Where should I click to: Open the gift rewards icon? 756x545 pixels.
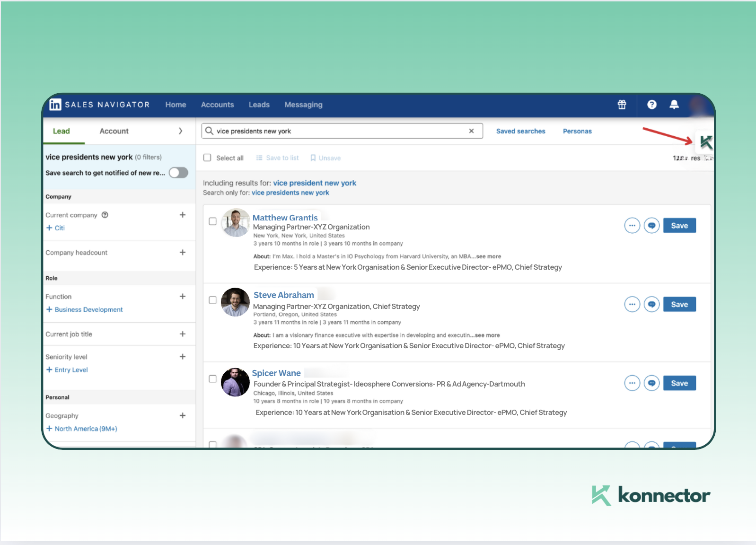point(622,105)
